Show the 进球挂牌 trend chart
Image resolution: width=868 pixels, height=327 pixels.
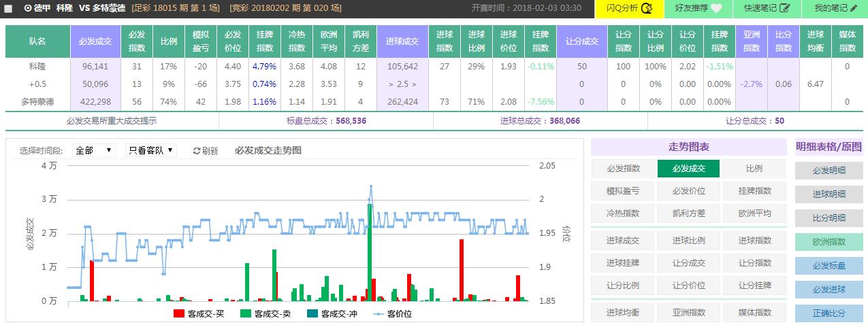(x=623, y=263)
